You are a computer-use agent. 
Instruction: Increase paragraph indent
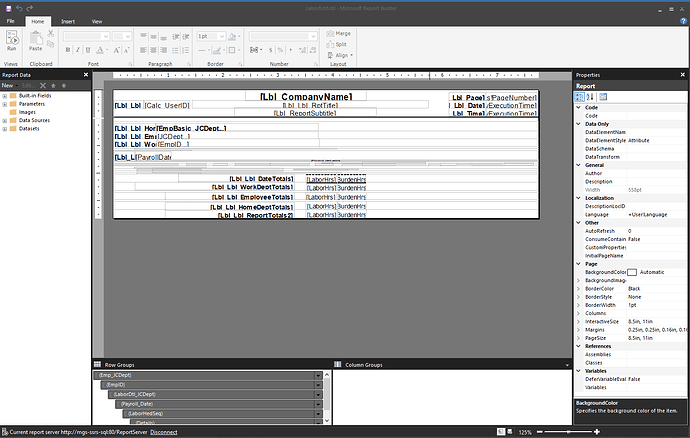point(186,37)
